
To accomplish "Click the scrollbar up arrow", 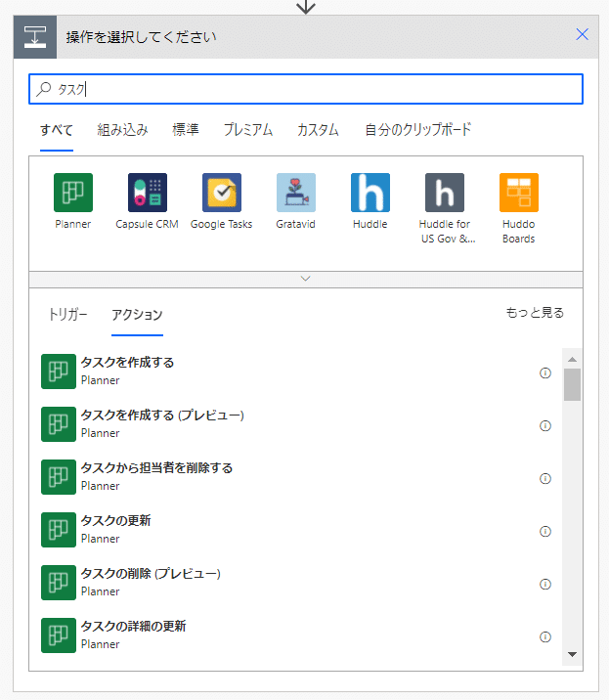I will click(572, 360).
